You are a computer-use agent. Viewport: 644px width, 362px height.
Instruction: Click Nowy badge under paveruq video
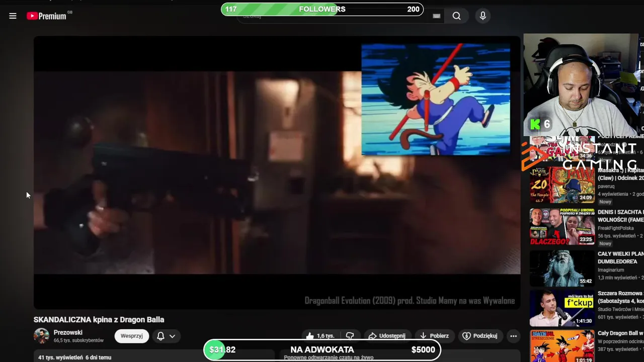click(x=605, y=202)
